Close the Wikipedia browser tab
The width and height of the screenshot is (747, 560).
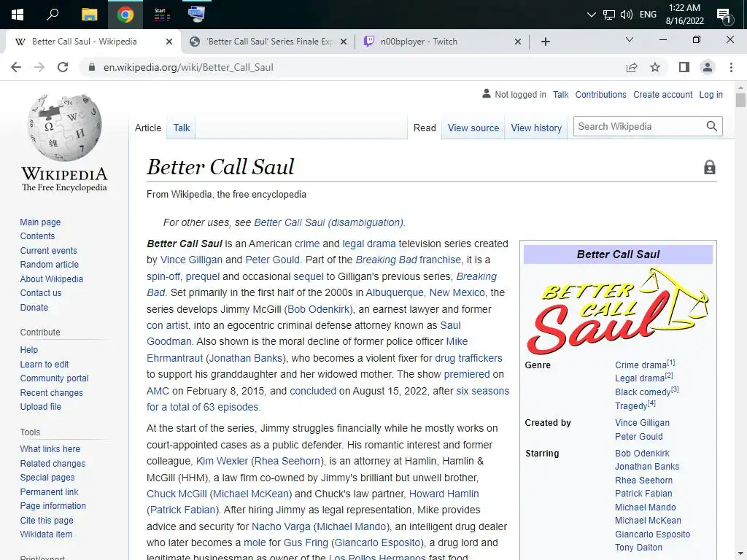[169, 42]
